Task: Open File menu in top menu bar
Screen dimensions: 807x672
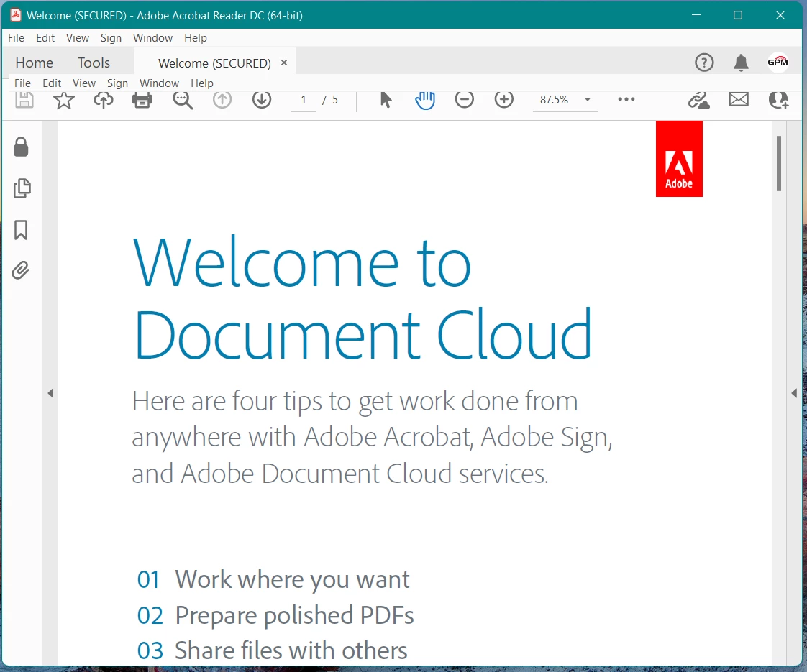Action: point(16,38)
